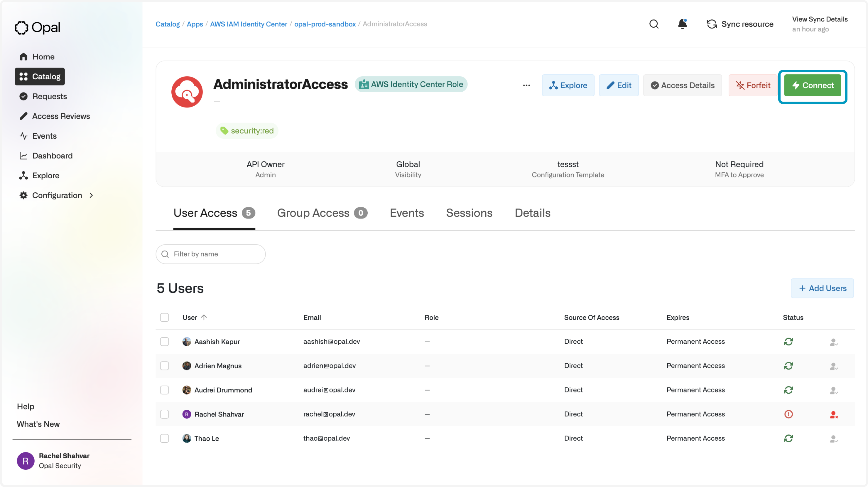868x487 pixels.
Task: Open Explore in the sidebar
Action: click(x=39, y=175)
